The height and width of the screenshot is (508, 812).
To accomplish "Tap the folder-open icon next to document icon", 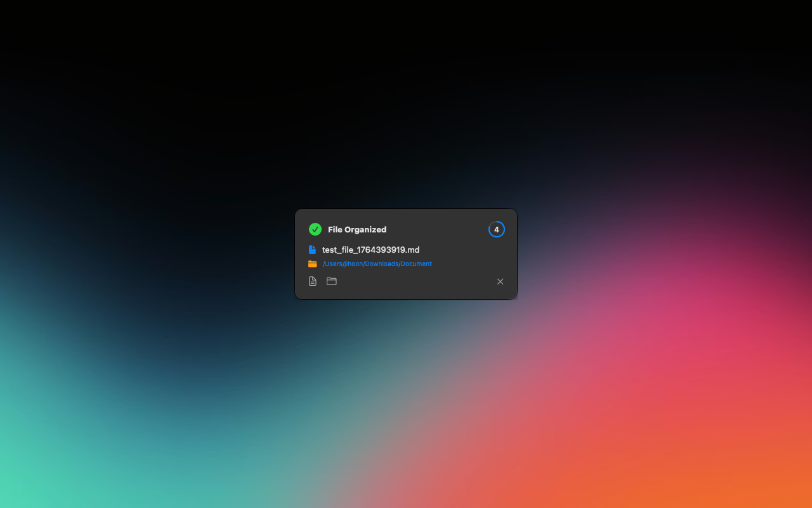I will [x=331, y=281].
